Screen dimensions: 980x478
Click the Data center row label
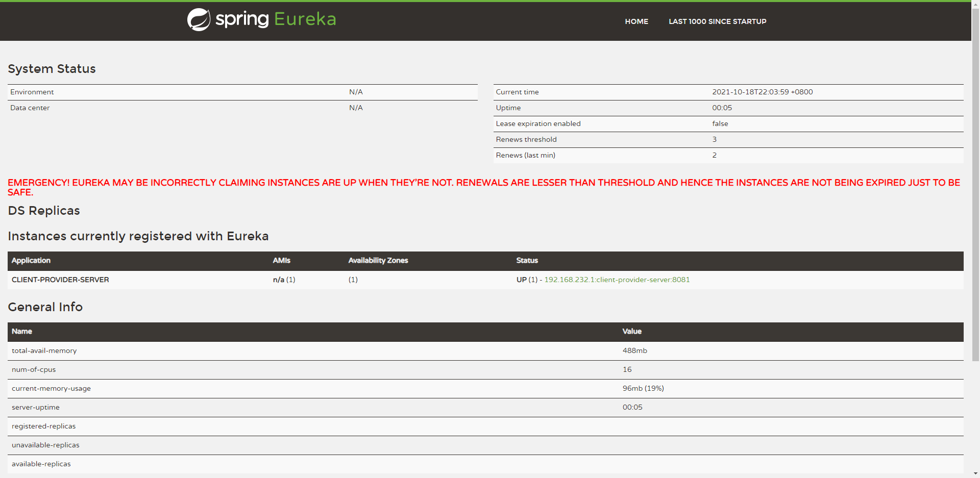pos(30,108)
